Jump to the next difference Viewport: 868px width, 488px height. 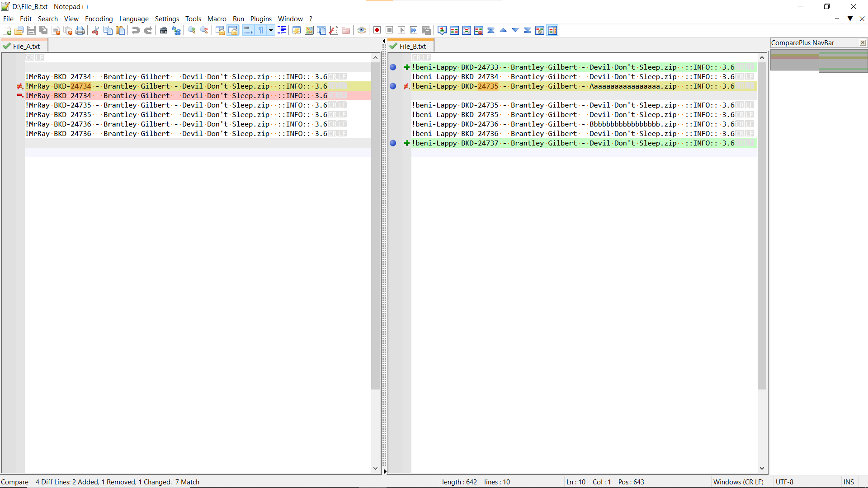[515, 30]
